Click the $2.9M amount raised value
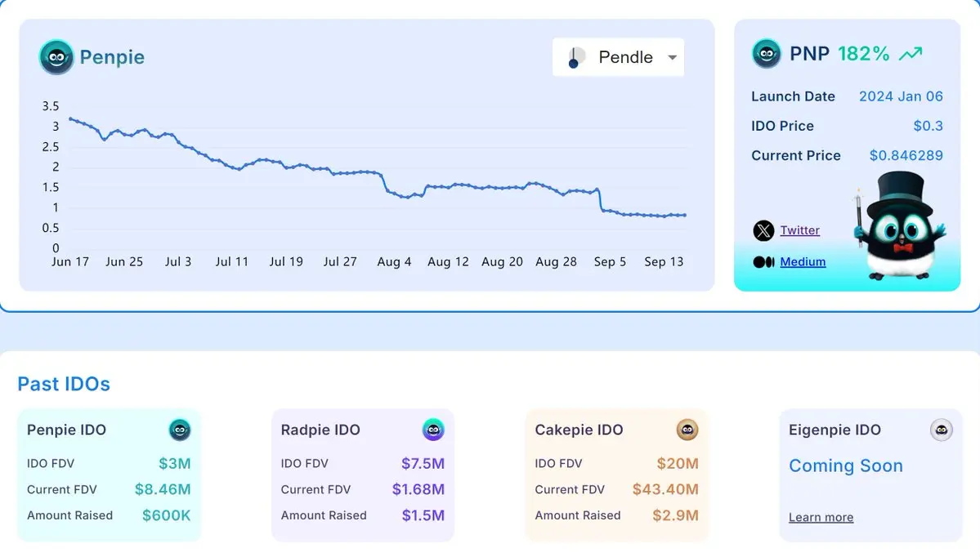Screen dimensions: 980x557 coord(676,516)
